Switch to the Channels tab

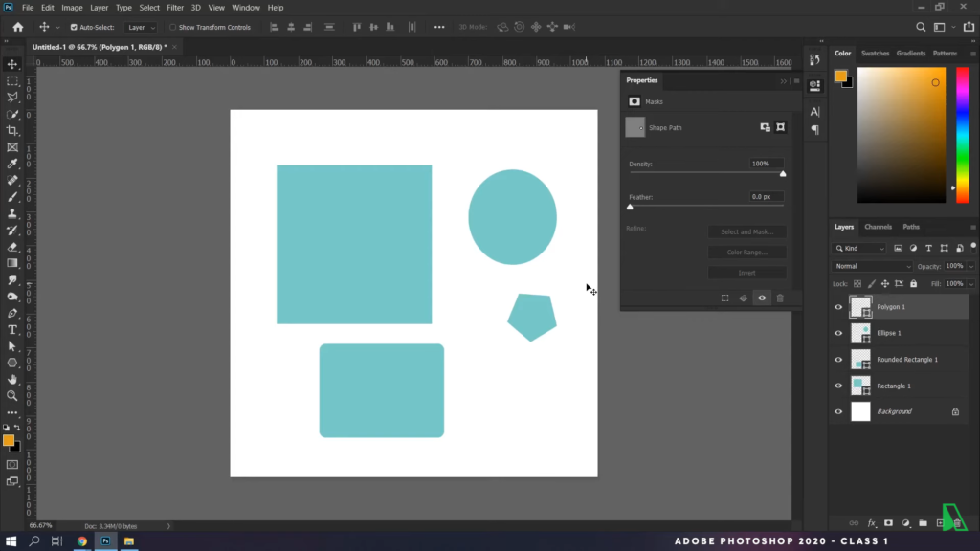point(878,227)
